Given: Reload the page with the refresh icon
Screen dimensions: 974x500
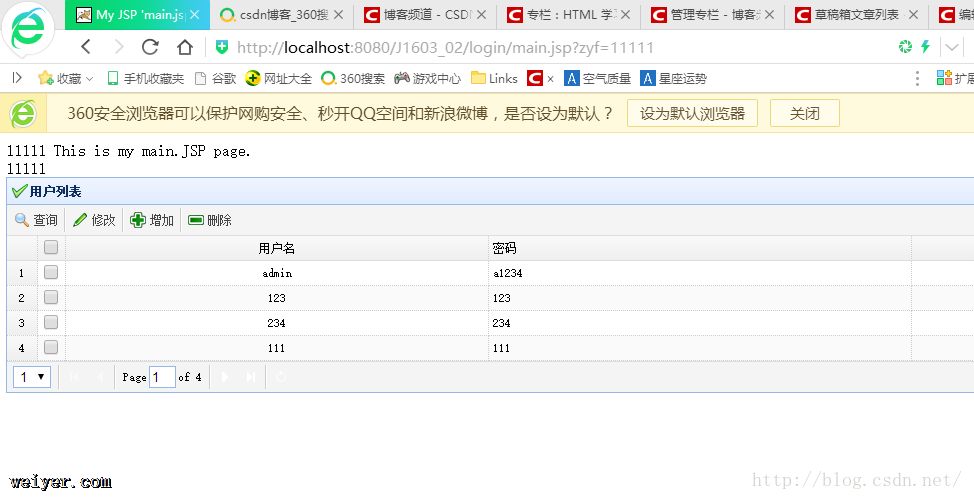Looking at the screenshot, I should pyautogui.click(x=150, y=46).
